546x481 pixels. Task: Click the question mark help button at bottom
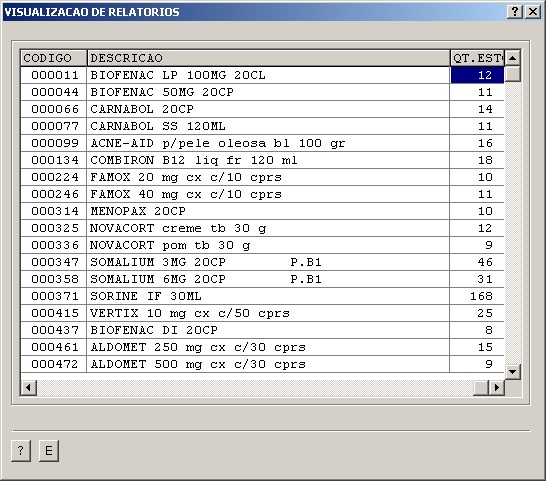[21, 451]
